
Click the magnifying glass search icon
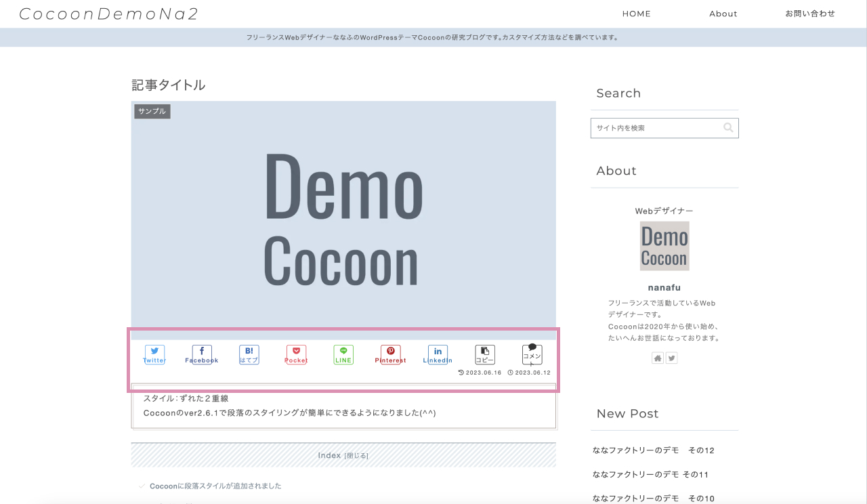[727, 127]
